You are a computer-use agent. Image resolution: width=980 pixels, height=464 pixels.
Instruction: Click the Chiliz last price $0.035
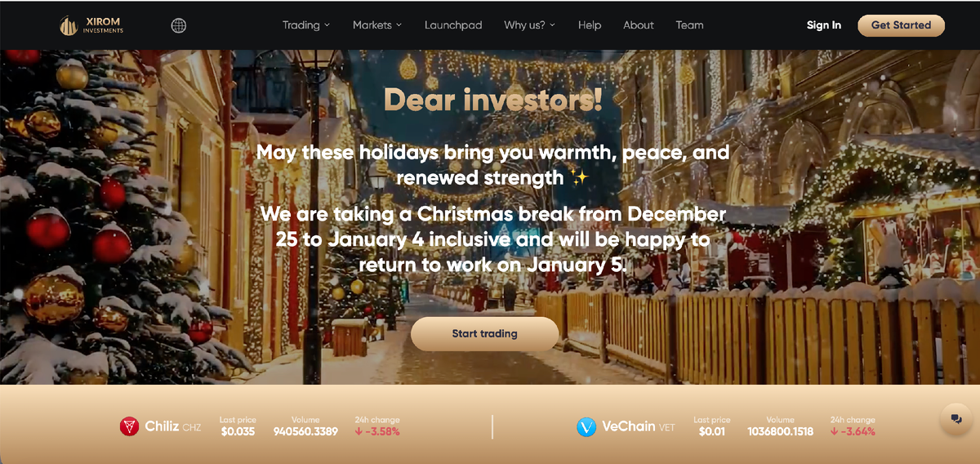coord(238,431)
